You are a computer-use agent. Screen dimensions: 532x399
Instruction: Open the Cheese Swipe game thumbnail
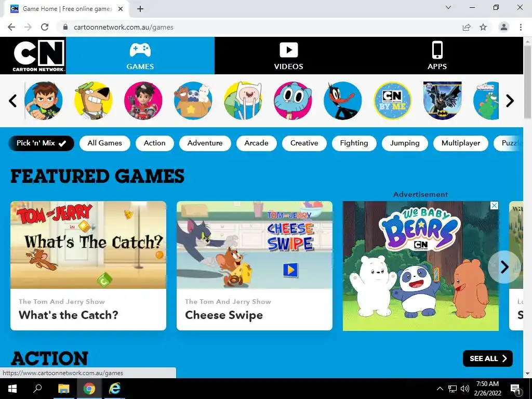click(x=255, y=245)
